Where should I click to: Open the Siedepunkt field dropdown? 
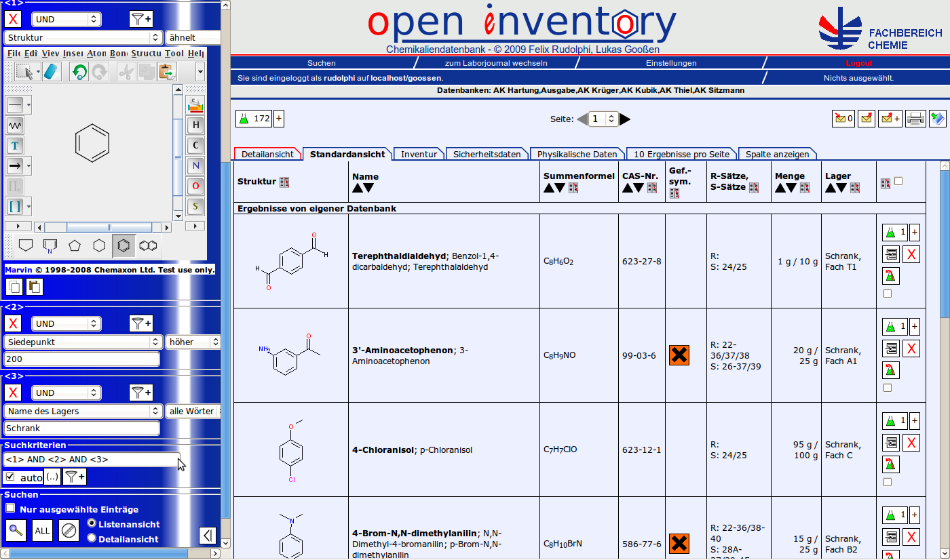pyautogui.click(x=83, y=342)
